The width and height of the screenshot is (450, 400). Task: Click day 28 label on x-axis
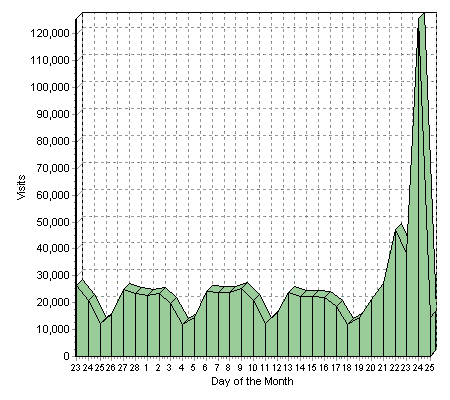coord(134,368)
